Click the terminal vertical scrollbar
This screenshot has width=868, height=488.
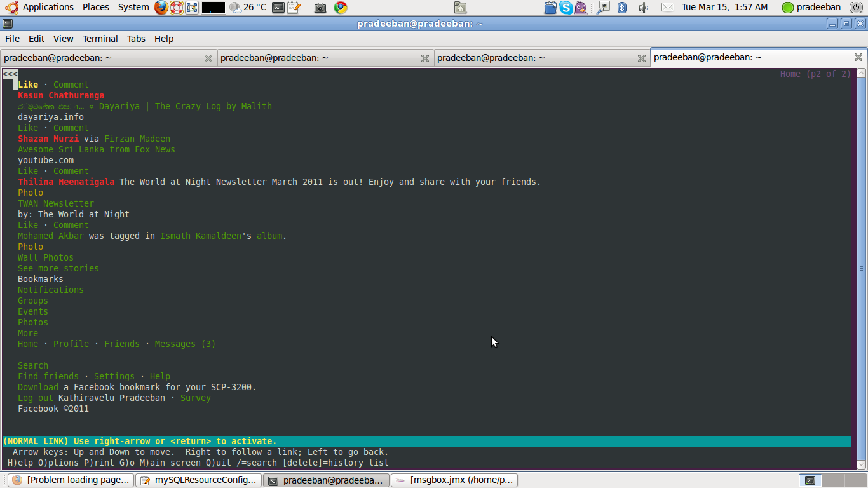[x=861, y=269]
